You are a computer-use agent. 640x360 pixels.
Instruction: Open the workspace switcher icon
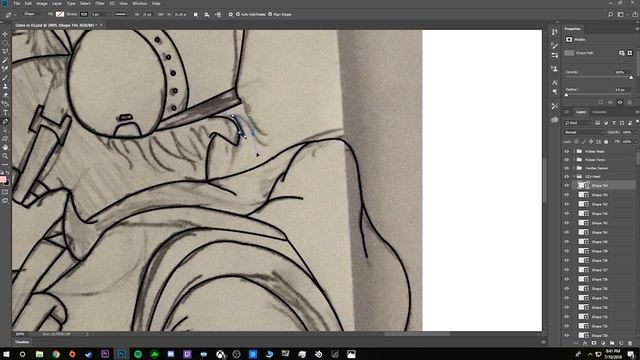(621, 14)
